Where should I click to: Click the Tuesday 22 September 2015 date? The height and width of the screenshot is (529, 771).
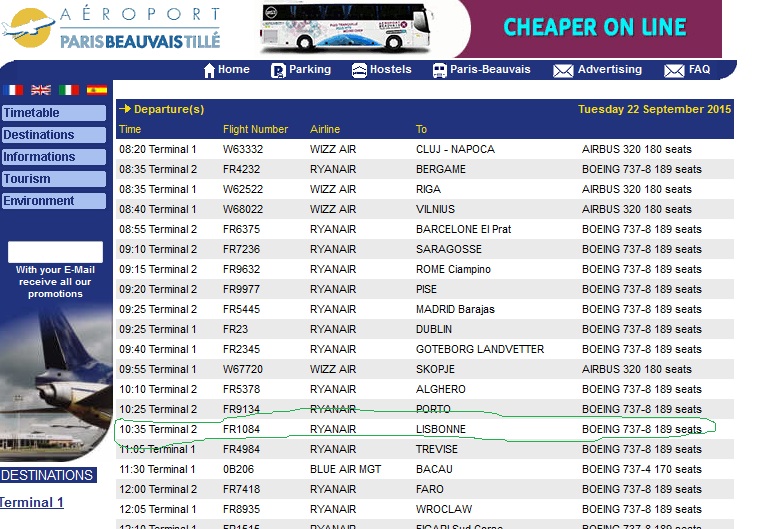coord(654,109)
